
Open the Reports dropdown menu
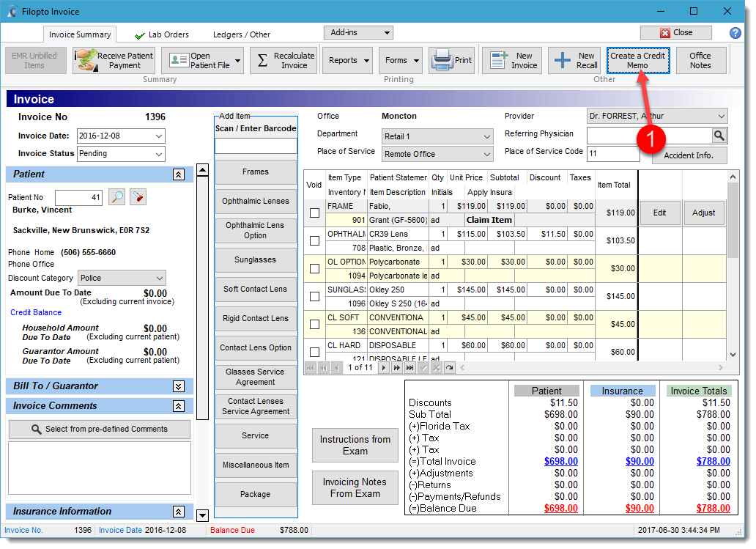point(348,60)
